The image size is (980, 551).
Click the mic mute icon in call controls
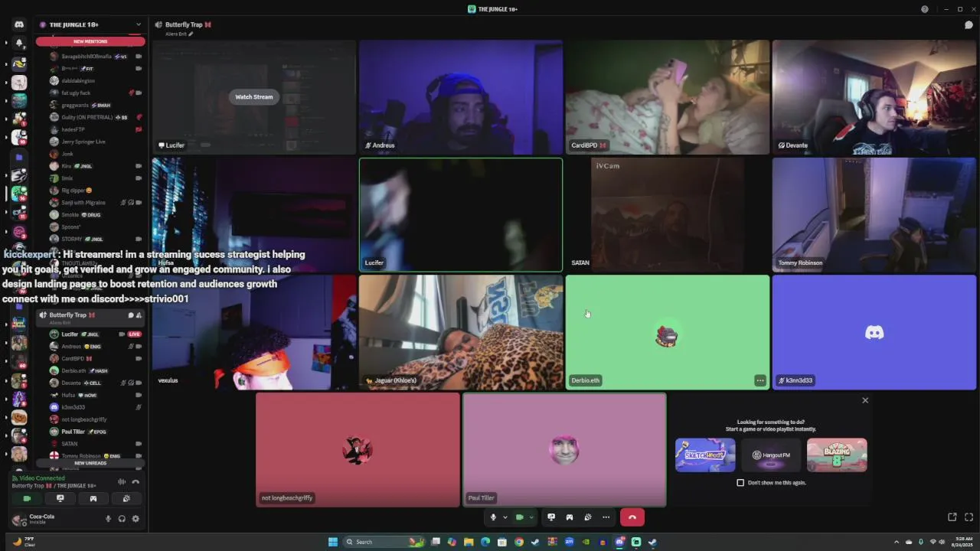point(493,517)
